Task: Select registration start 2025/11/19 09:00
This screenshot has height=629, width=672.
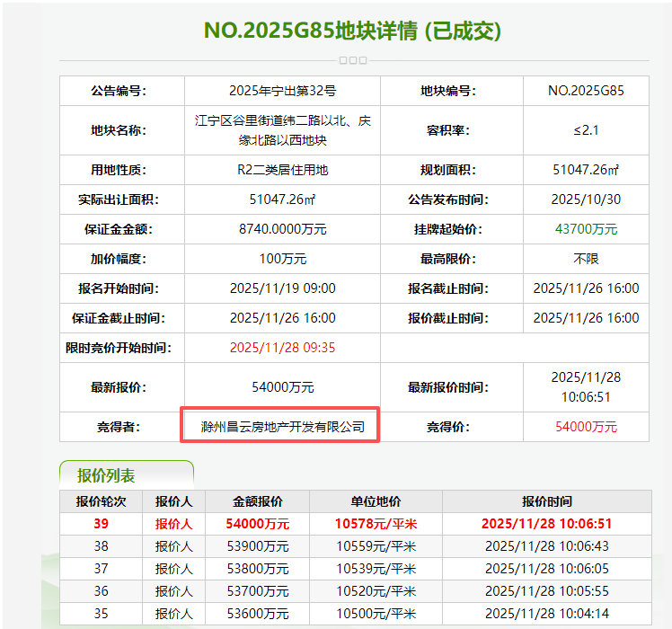Action: [x=282, y=288]
